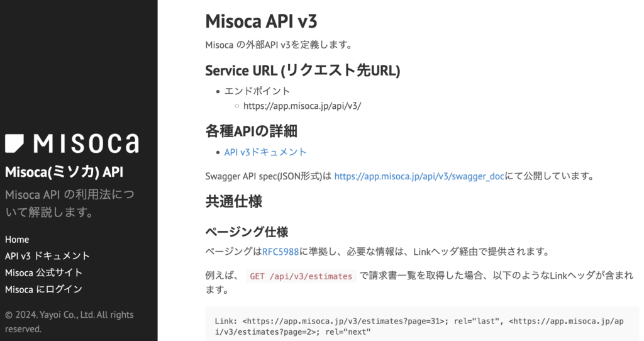Click the Misoca logo in the sidebar
This screenshot has width=644, height=341.
[72, 143]
